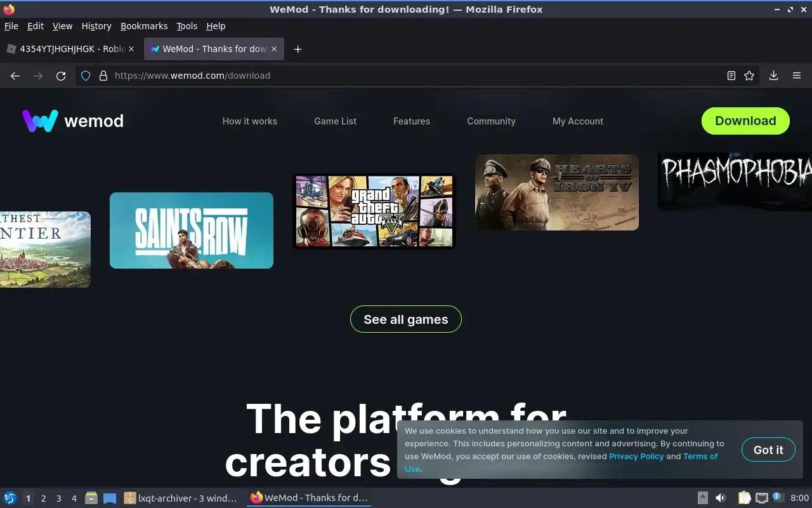The height and width of the screenshot is (508, 812).
Task: Open the clipboard manager tray icon
Action: [745, 498]
